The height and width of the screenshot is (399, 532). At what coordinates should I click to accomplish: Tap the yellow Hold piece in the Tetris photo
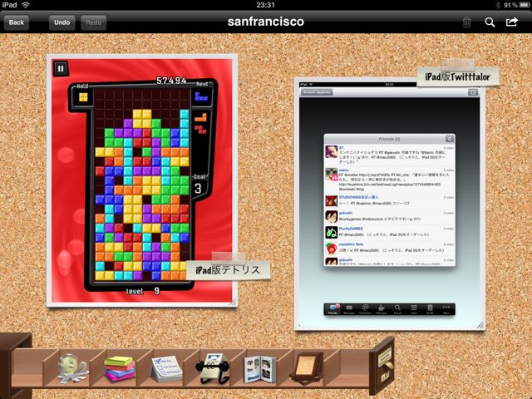[83, 97]
